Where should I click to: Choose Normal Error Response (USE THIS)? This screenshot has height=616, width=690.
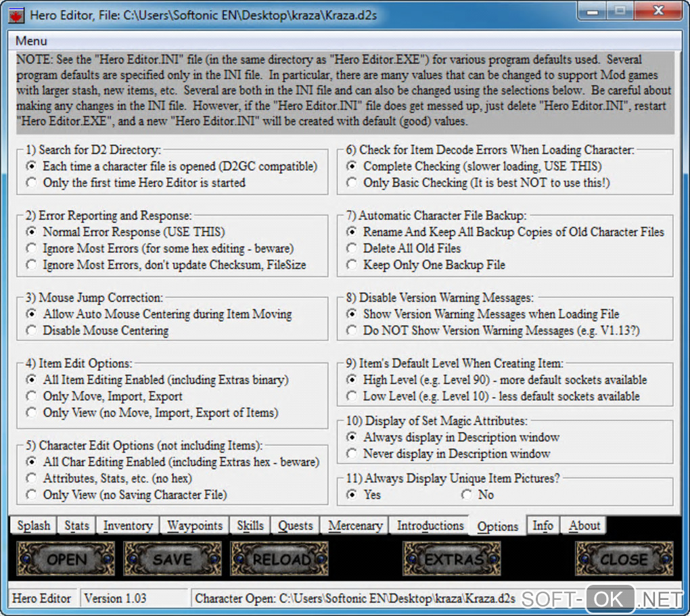click(125, 232)
